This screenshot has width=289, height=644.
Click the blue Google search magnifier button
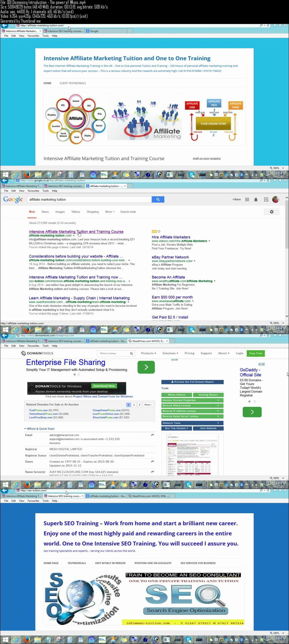[x=158, y=199]
